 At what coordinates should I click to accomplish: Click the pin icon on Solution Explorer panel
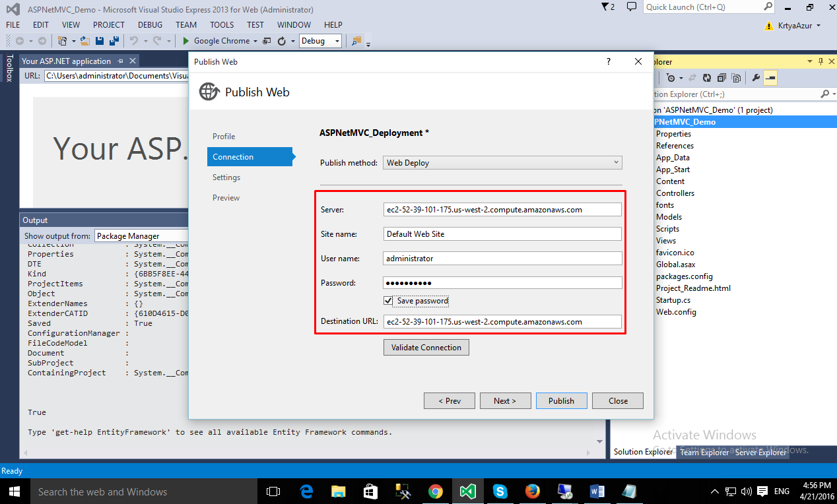tap(820, 61)
